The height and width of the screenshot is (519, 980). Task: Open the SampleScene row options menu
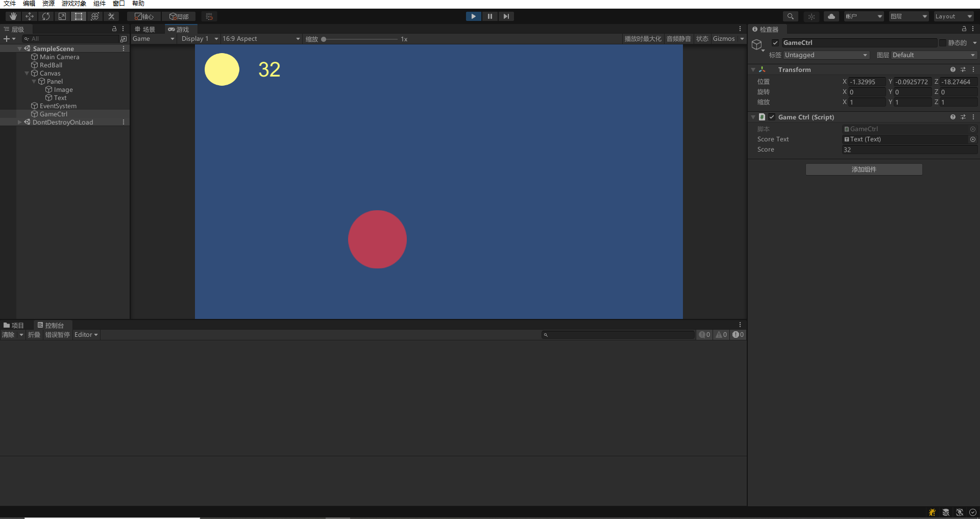point(124,48)
